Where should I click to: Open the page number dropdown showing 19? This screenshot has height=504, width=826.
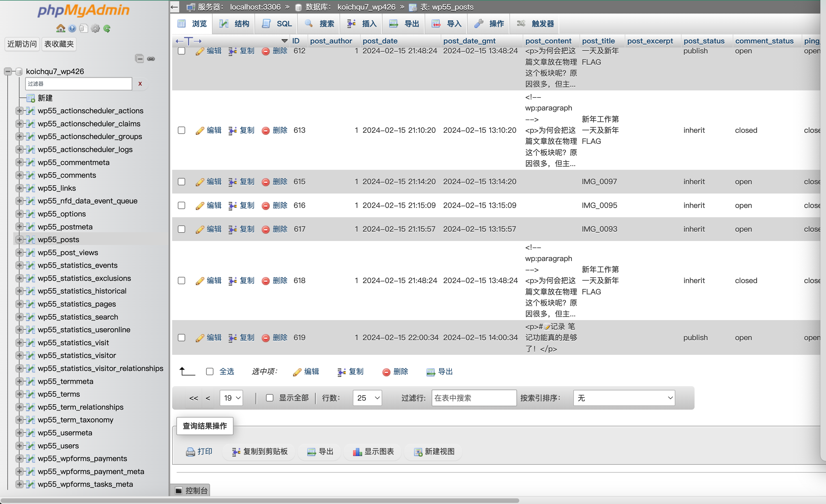click(x=231, y=398)
